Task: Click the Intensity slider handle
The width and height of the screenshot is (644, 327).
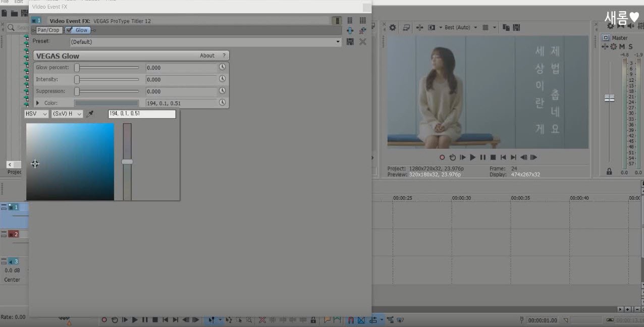Action: point(77,79)
